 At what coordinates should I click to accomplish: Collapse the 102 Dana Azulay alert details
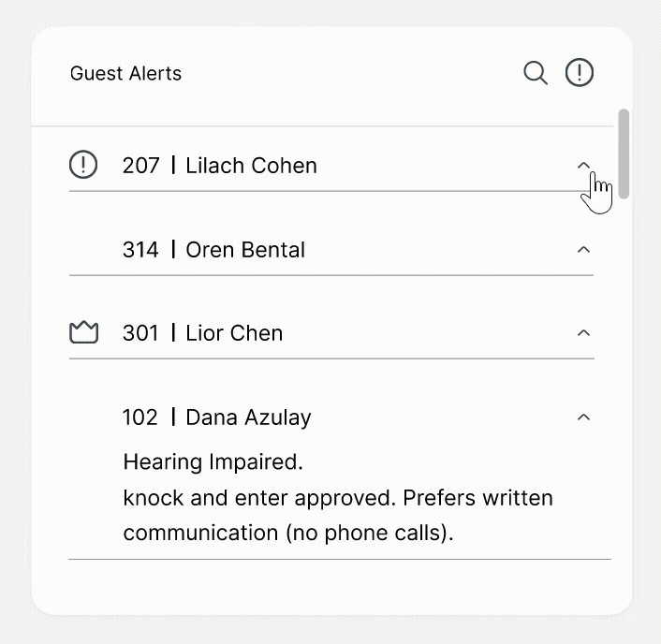coord(583,417)
